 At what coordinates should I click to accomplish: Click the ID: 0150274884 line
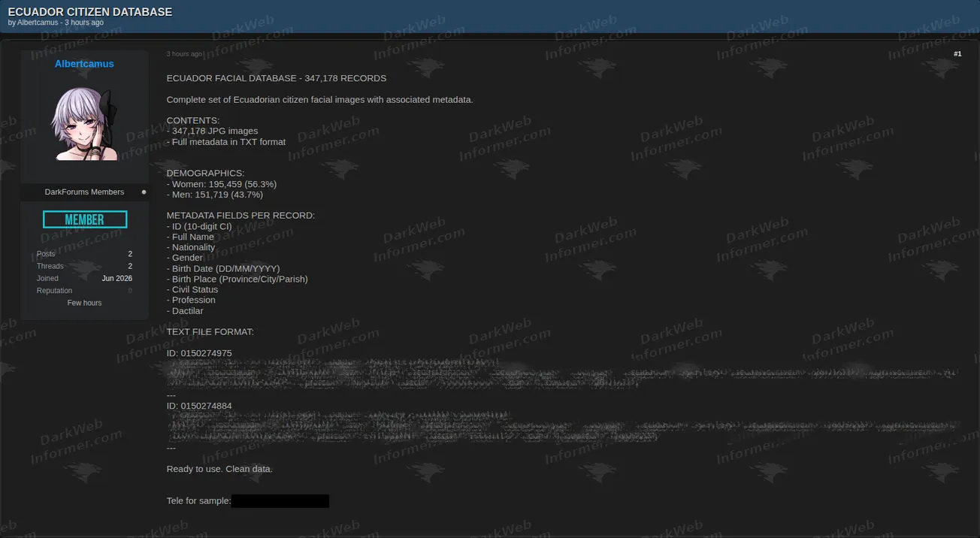[199, 406]
